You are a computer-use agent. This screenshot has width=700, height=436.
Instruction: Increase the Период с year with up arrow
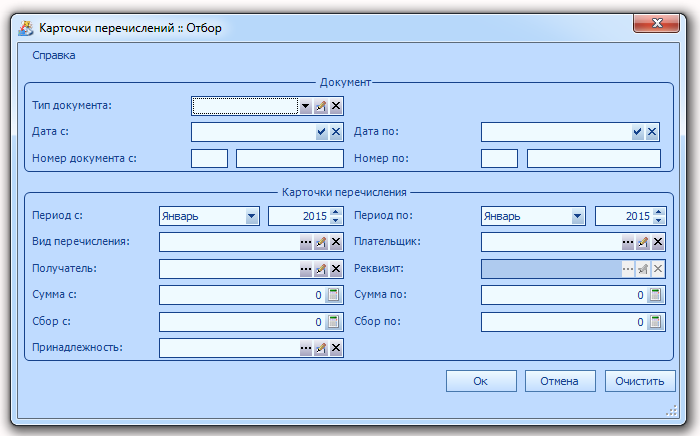pyautogui.click(x=336, y=212)
